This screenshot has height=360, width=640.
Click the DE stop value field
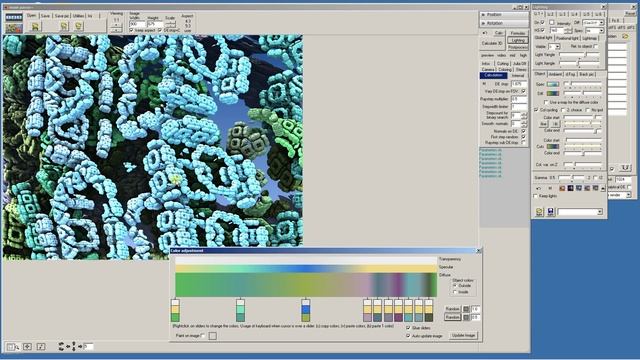coord(519,84)
